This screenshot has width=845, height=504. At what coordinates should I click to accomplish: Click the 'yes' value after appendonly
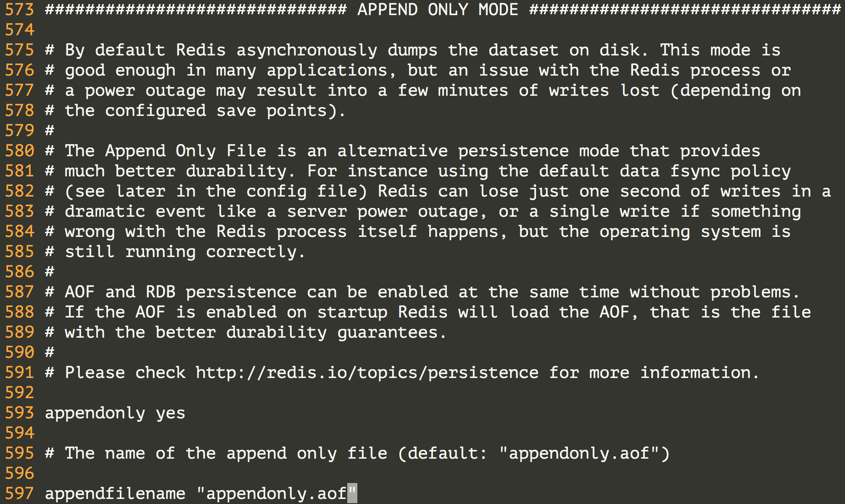coord(170,413)
